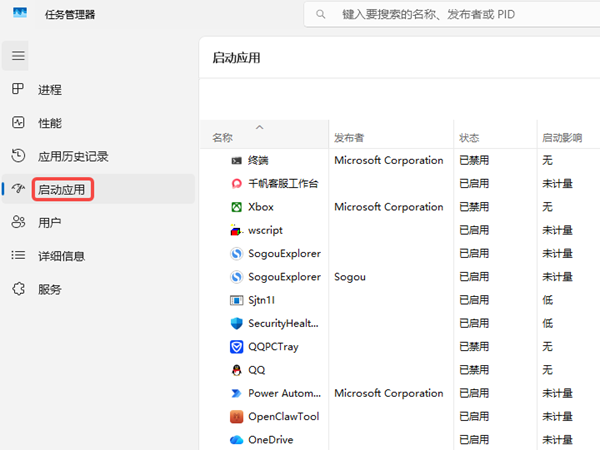Select the Xbox startup entry
Image resolution: width=600 pixels, height=450 pixels.
click(261, 207)
